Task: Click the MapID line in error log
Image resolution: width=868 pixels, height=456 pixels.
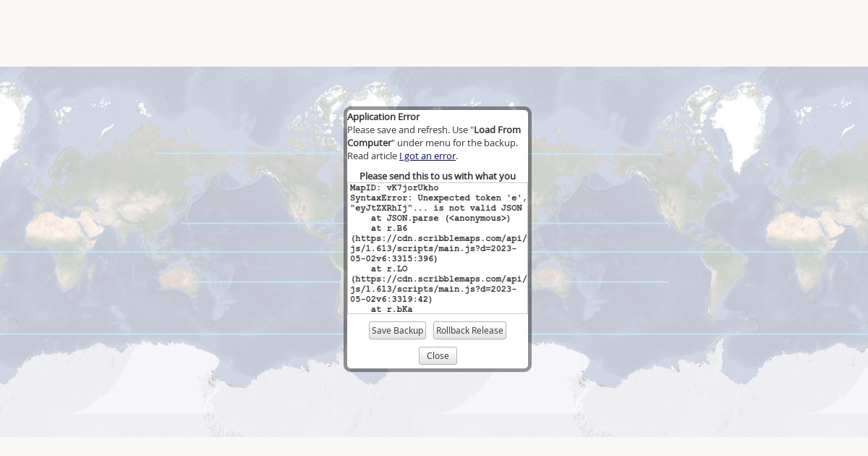Action: point(394,188)
